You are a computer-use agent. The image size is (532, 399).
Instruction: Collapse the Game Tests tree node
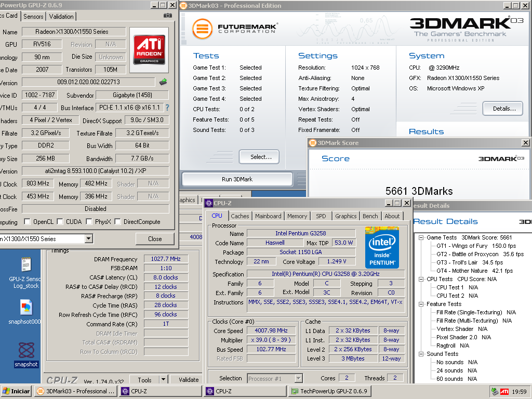click(x=421, y=237)
